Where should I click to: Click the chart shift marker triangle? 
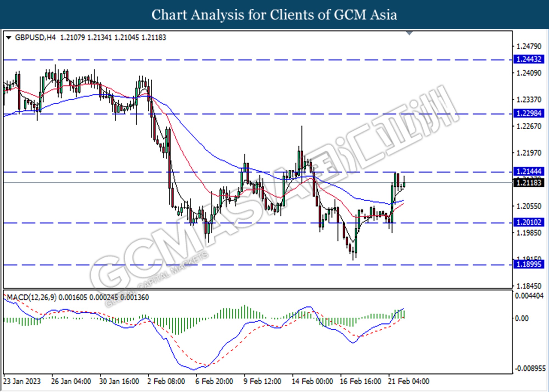409,33
